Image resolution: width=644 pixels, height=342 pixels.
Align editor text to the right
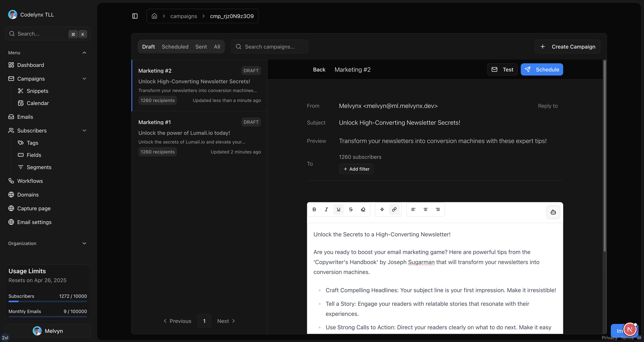click(x=438, y=209)
